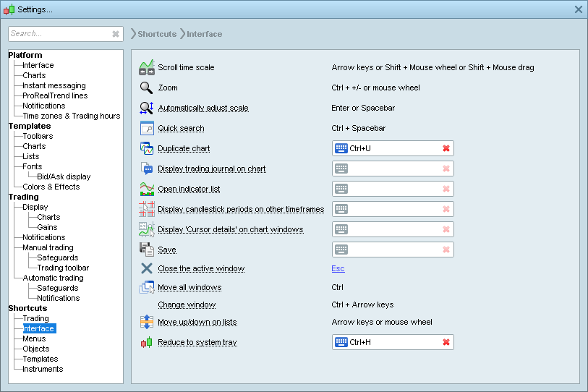The height and width of the screenshot is (392, 588).
Task: Click the Esc shortcut link
Action: point(338,268)
